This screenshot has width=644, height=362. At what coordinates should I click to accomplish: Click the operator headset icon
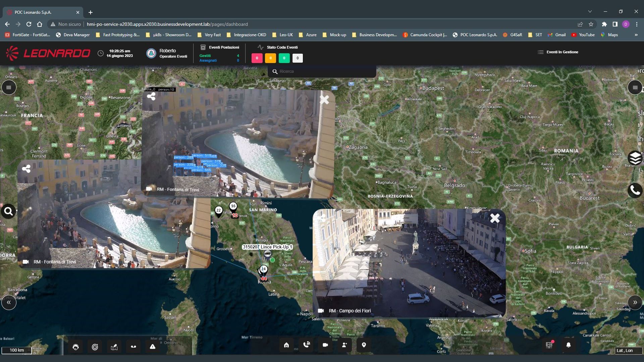[x=75, y=347]
